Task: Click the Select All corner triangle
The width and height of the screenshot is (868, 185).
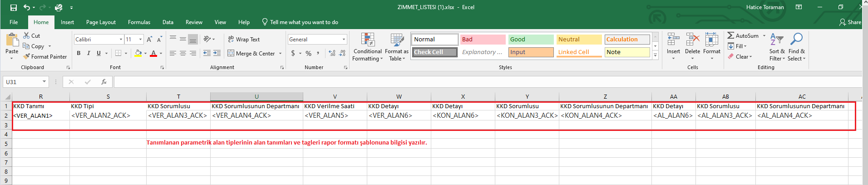Action: 7,96
